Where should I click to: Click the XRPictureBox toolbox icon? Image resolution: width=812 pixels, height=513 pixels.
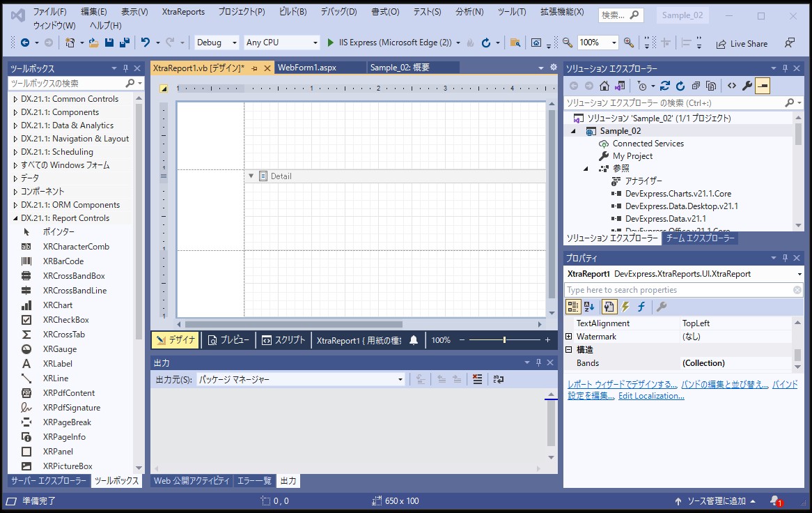[x=26, y=466]
